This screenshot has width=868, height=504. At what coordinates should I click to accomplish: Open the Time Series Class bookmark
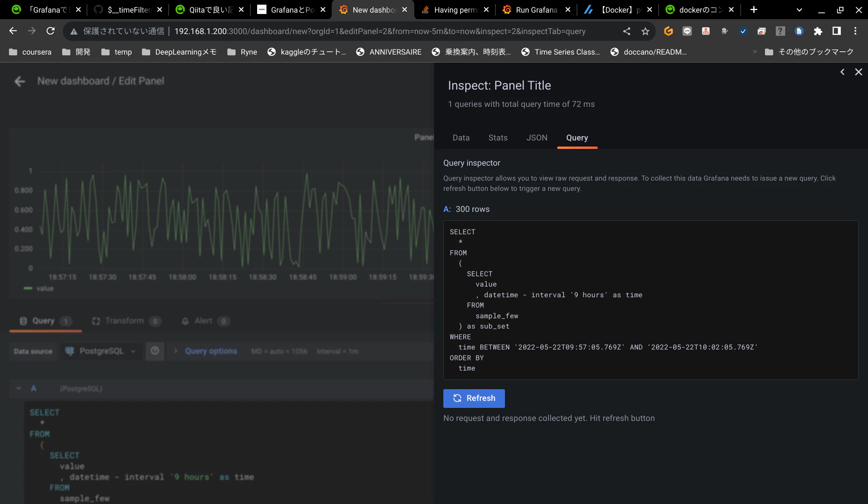[560, 52]
